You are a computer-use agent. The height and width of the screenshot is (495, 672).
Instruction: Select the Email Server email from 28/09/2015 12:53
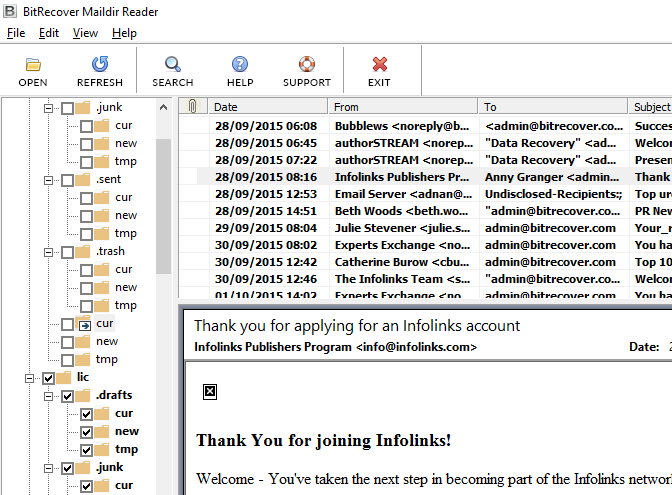[x=426, y=194]
